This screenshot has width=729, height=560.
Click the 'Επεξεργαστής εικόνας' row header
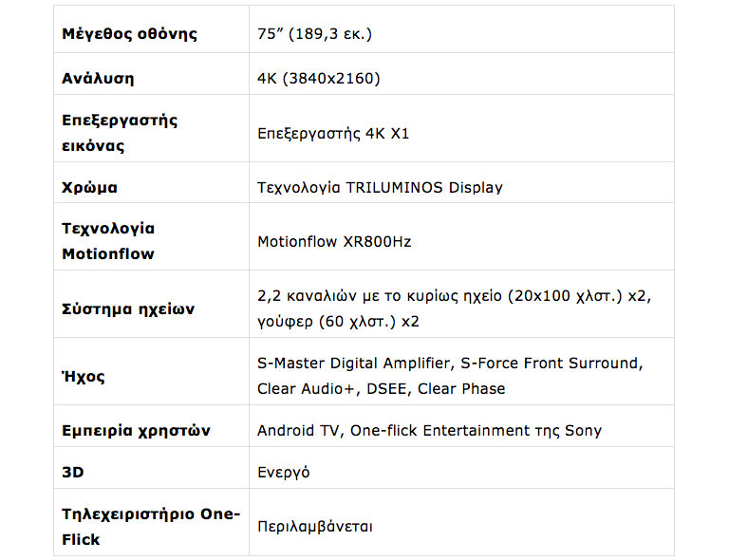point(120,134)
